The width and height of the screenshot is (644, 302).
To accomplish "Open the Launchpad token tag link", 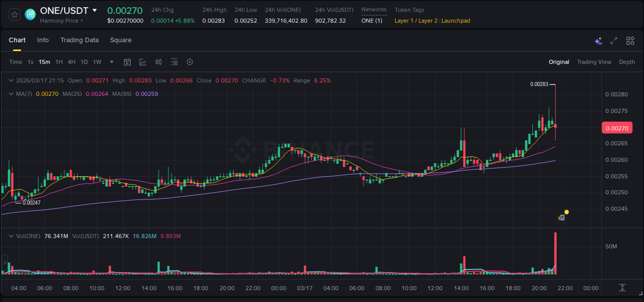I will click(x=455, y=21).
